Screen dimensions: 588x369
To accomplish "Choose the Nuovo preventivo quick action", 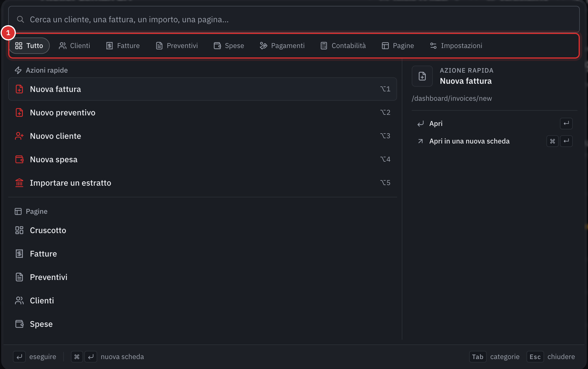I will coord(203,112).
